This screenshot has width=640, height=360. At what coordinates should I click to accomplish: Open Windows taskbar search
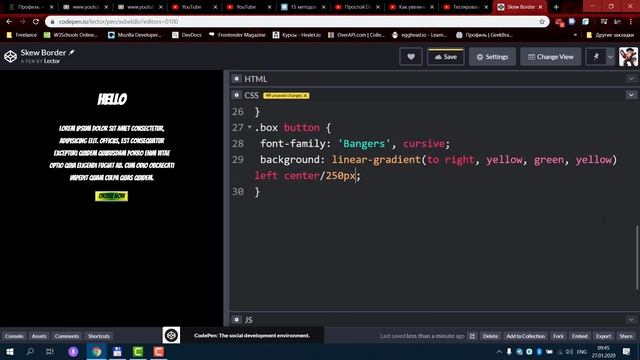30,351
